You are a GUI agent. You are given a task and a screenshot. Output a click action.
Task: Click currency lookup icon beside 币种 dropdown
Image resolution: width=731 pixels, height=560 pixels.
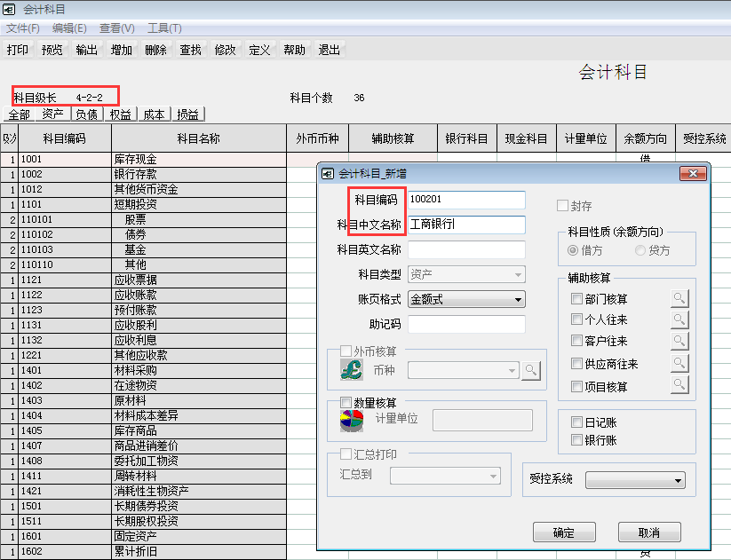pos(531,370)
